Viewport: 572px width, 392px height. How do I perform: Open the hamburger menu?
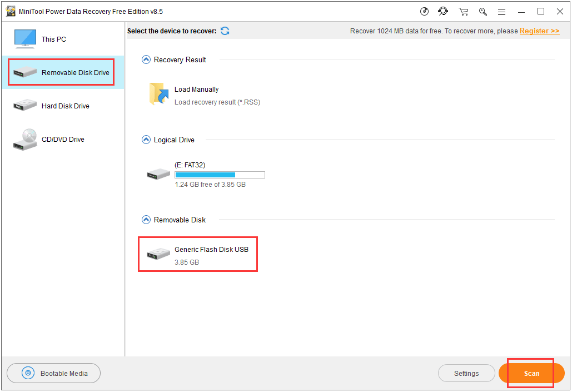[501, 11]
